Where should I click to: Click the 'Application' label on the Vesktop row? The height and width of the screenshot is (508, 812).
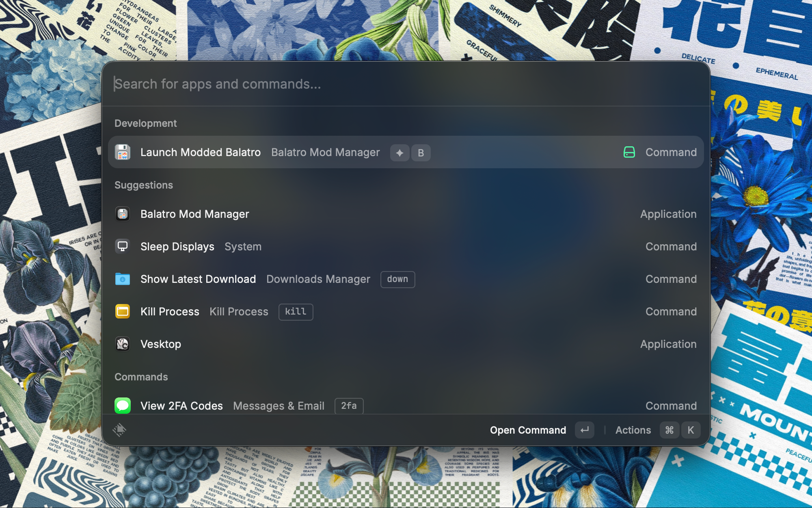coord(668,344)
